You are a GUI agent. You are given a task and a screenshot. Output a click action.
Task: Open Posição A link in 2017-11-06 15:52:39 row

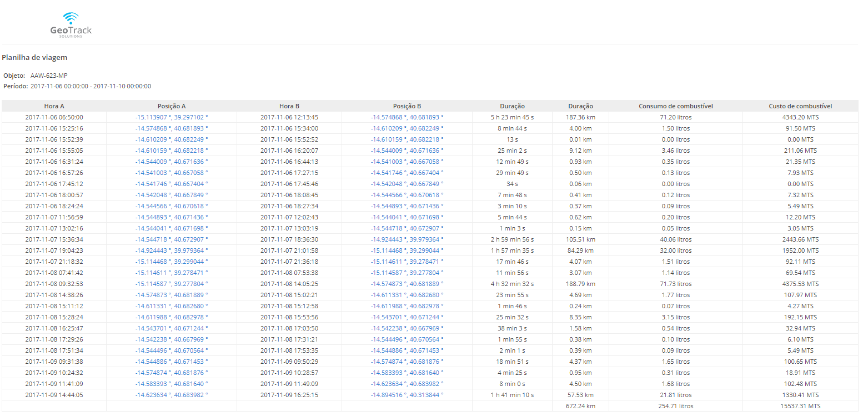(x=171, y=139)
